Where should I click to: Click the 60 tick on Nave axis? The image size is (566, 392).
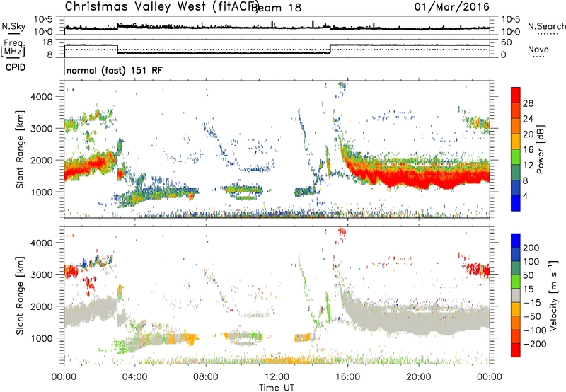(x=507, y=42)
